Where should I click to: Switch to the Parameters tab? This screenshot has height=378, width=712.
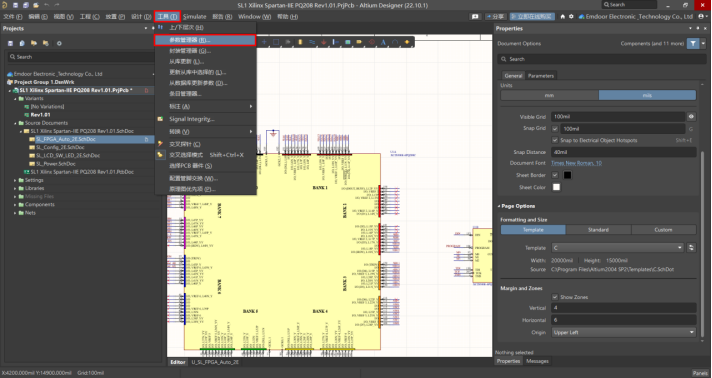point(540,76)
